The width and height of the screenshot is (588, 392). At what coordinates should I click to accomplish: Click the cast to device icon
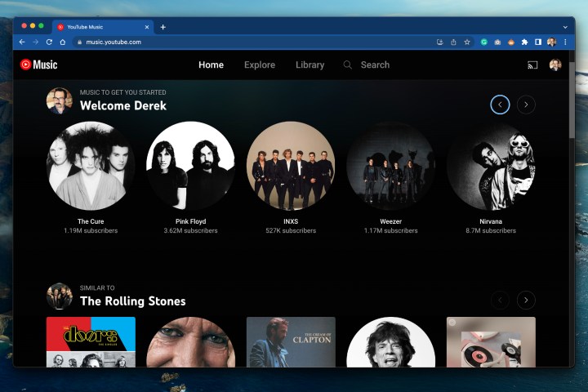pos(532,65)
